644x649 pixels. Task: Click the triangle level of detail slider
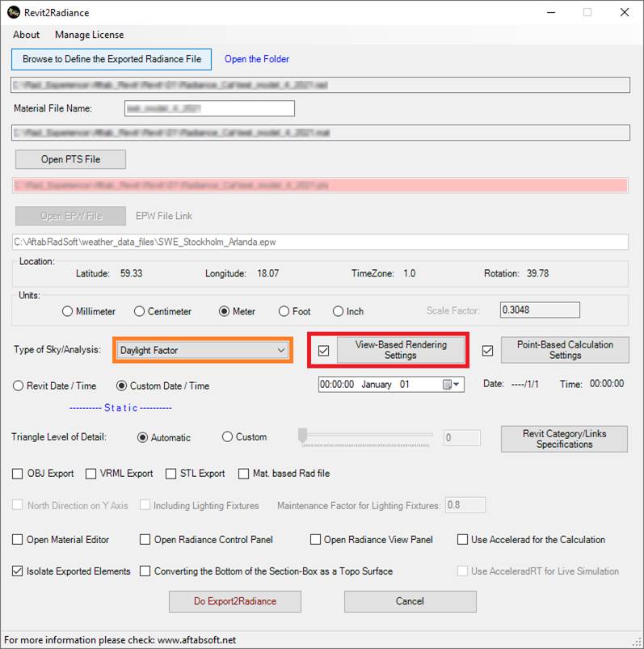click(x=365, y=437)
